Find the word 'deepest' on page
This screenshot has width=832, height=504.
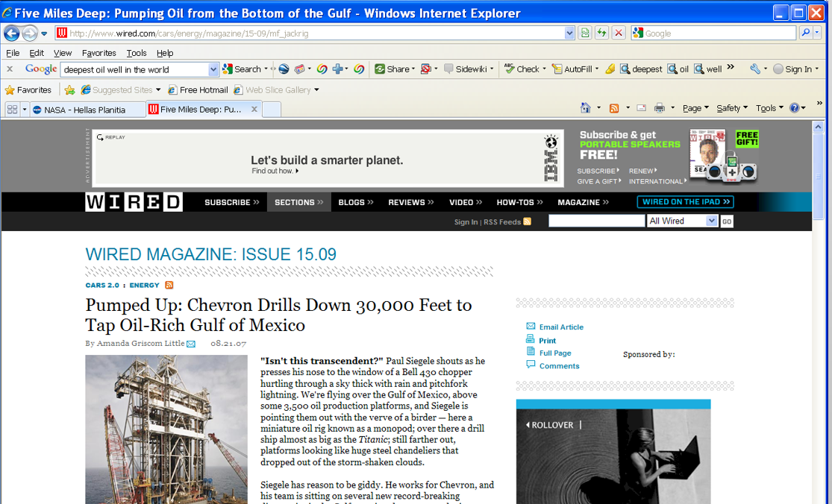641,69
